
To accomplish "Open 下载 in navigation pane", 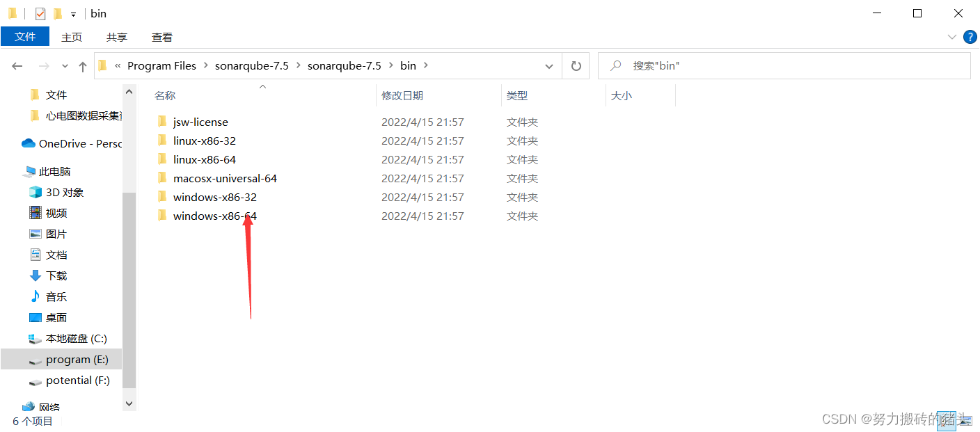I will tap(56, 275).
